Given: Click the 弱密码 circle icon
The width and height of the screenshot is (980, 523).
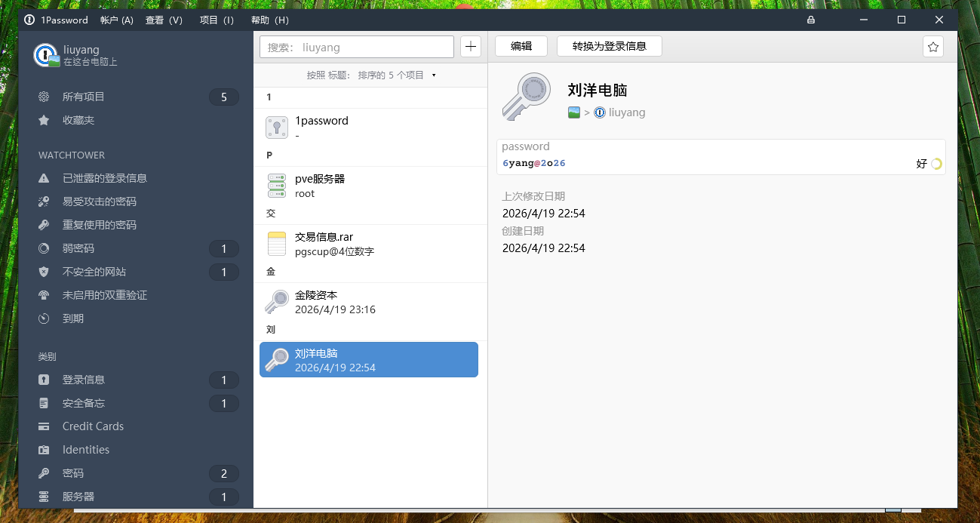Looking at the screenshot, I should tap(44, 248).
